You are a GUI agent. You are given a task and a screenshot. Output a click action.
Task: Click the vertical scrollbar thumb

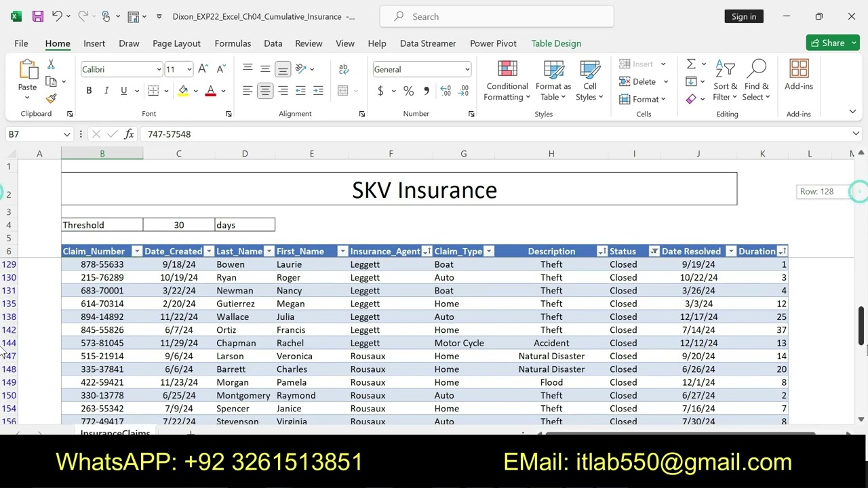tap(861, 325)
